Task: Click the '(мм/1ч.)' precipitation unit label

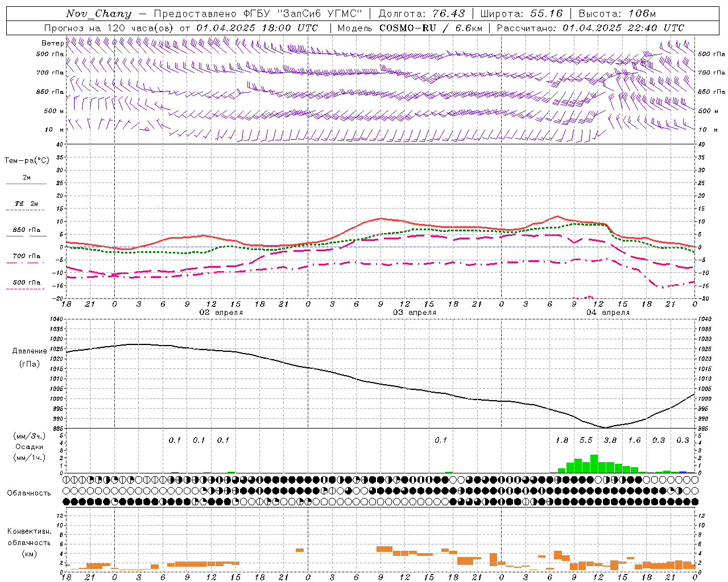Action: (29, 458)
